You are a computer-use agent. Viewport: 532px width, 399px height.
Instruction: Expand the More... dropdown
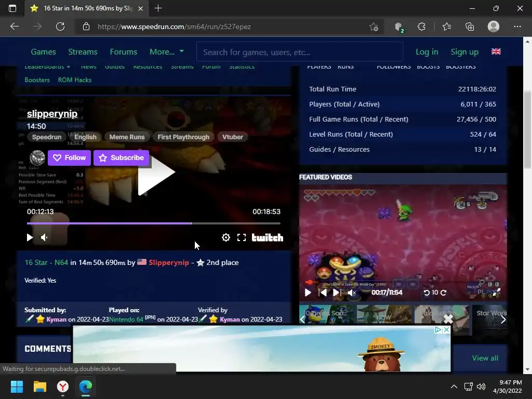pyautogui.click(x=167, y=52)
